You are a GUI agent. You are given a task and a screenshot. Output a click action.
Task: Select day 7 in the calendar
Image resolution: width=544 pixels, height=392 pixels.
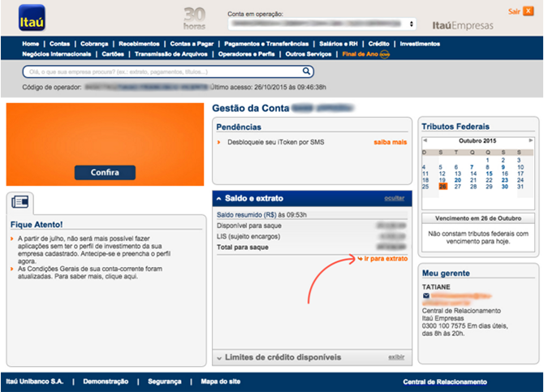pyautogui.click(x=472, y=167)
